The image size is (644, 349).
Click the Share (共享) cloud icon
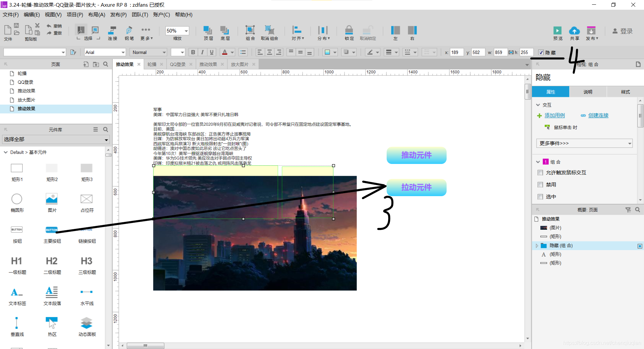pos(575,31)
